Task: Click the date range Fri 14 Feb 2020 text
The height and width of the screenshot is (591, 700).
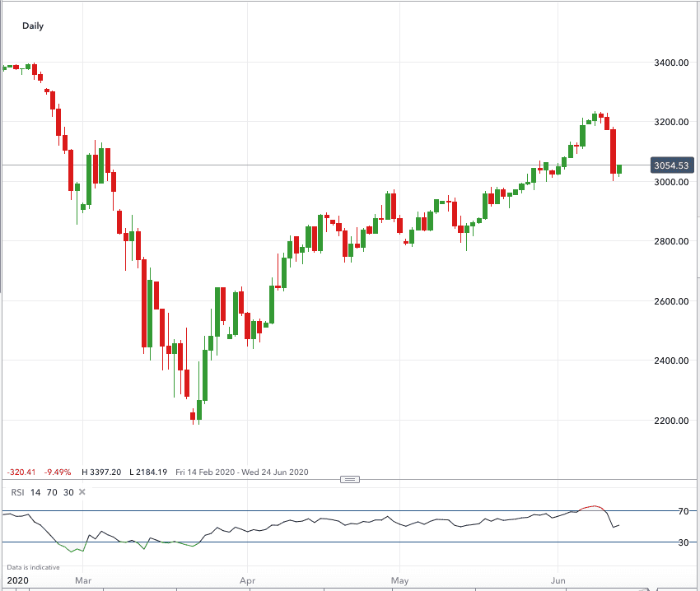Action: pyautogui.click(x=208, y=472)
